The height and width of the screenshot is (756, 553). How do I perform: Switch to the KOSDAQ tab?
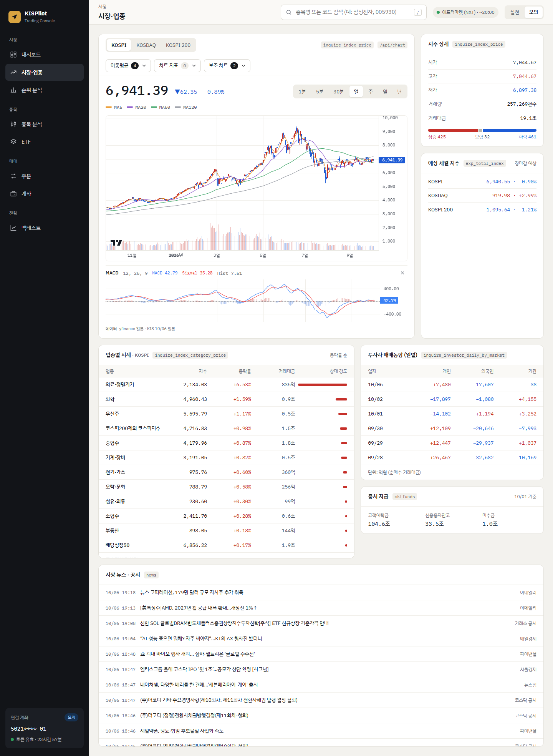[x=146, y=45]
